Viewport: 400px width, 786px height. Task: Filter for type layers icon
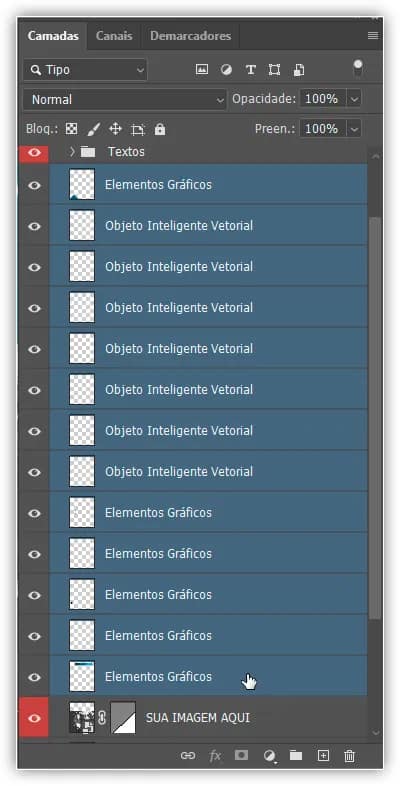click(251, 70)
